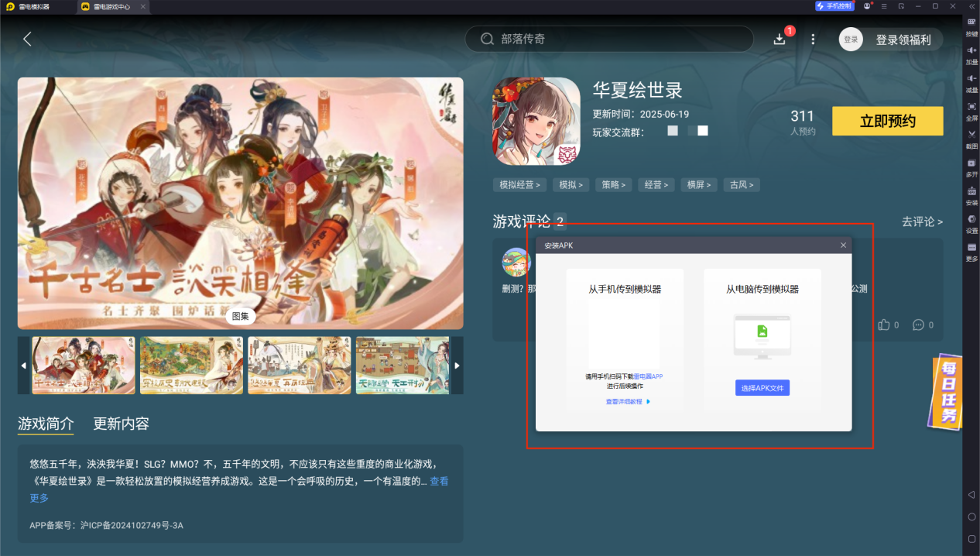This screenshot has height=556, width=980.
Task: Select the 游戏简介 tab
Action: [46, 424]
